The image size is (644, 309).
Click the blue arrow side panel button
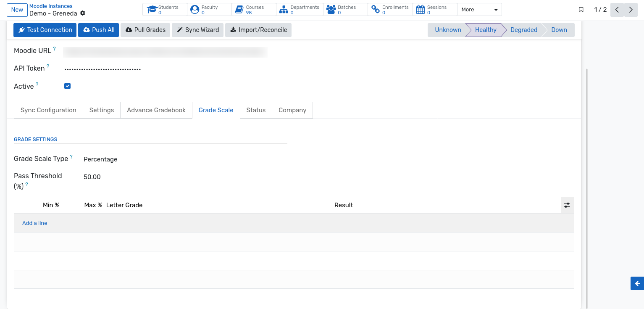(x=637, y=283)
